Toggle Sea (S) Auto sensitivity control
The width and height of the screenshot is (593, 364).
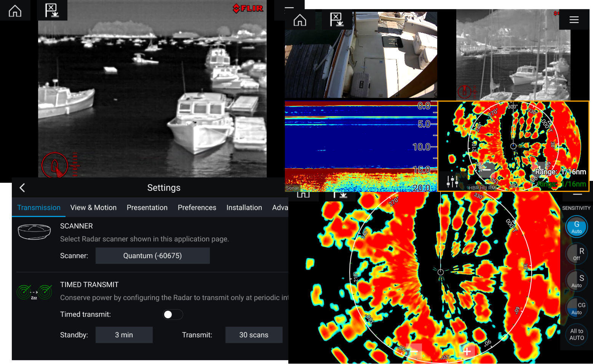(577, 281)
